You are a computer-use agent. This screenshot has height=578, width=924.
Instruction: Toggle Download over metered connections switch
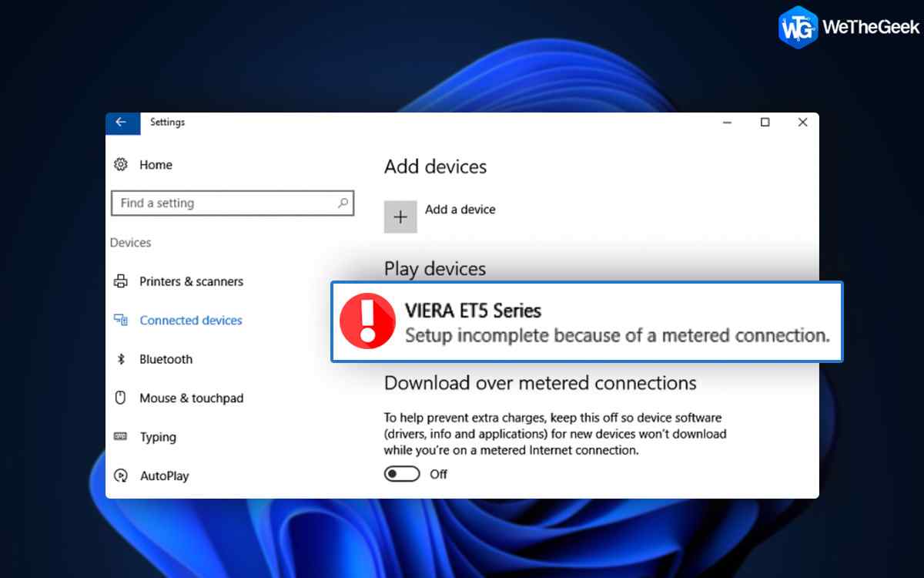click(x=402, y=474)
